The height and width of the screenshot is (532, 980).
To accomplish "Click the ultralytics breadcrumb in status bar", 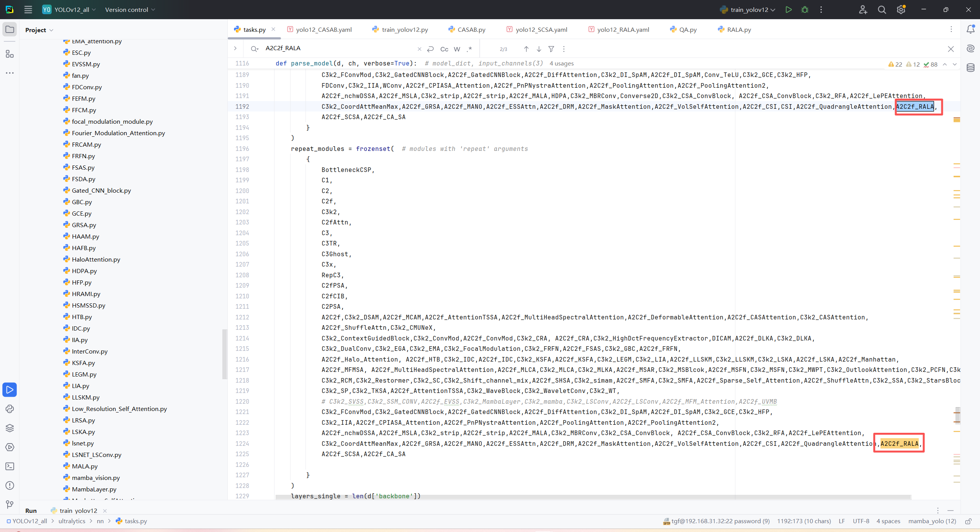I will 72,521.
